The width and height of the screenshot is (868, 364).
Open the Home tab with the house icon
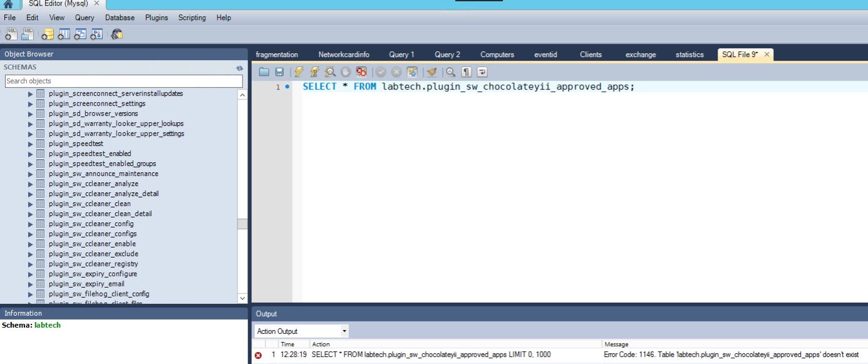(x=8, y=4)
